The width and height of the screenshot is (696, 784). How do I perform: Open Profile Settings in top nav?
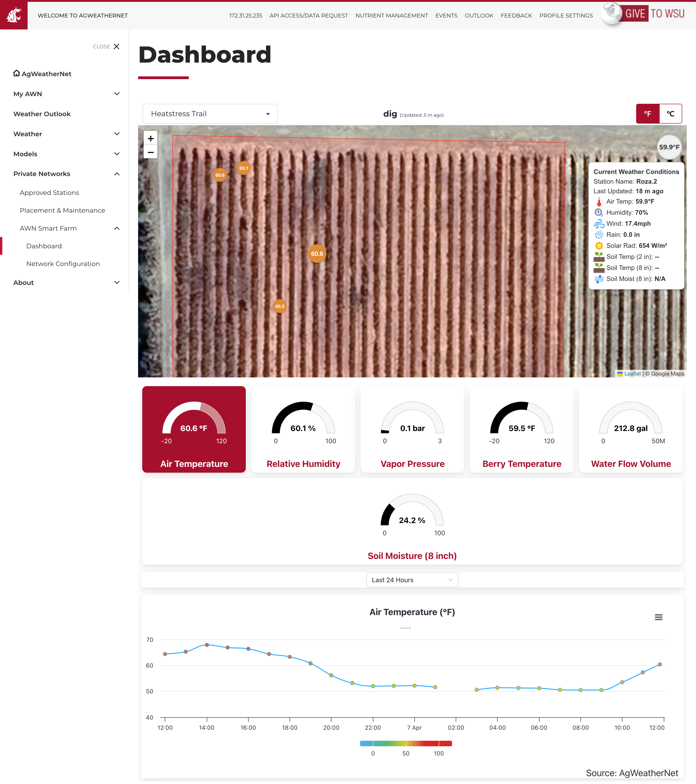coord(566,16)
